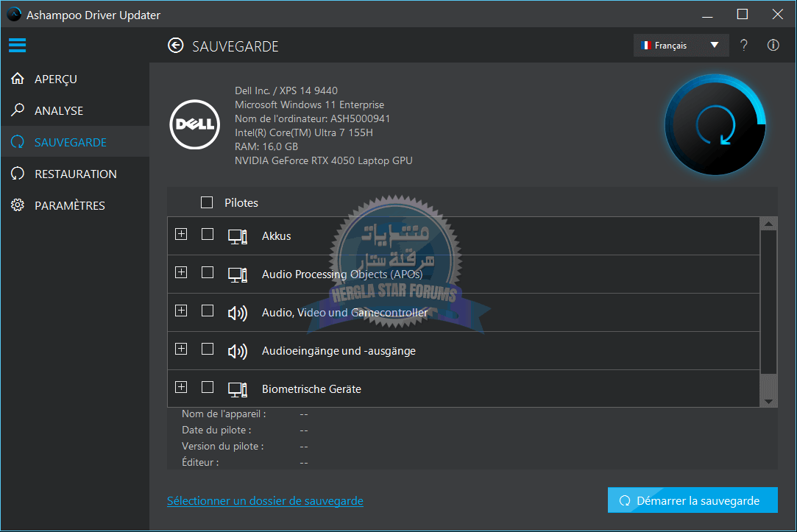Click the speaker icon for Audioeingänge und -ausgänge
This screenshot has height=532, width=797.
coord(237,351)
